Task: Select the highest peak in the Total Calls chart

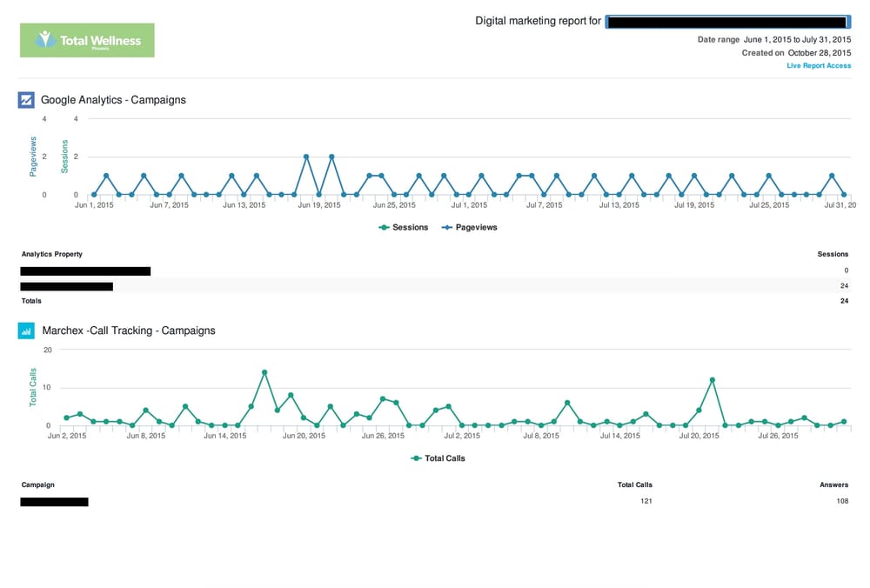Action: point(264,372)
